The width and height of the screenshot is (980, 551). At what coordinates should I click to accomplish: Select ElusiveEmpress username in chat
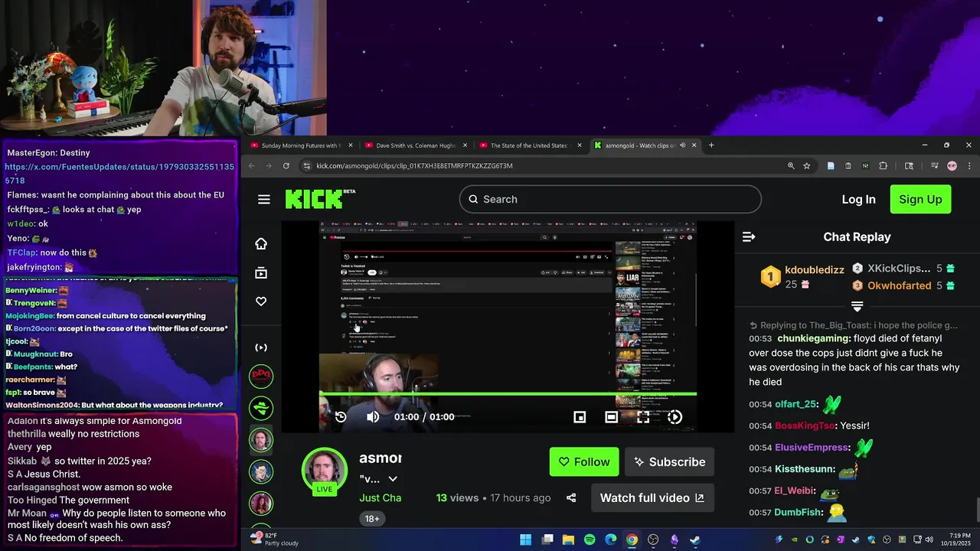[812, 447]
